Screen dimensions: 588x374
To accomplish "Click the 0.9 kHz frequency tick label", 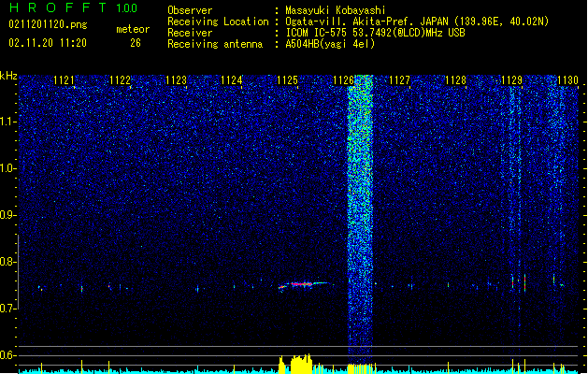I will pyautogui.click(x=7, y=215).
